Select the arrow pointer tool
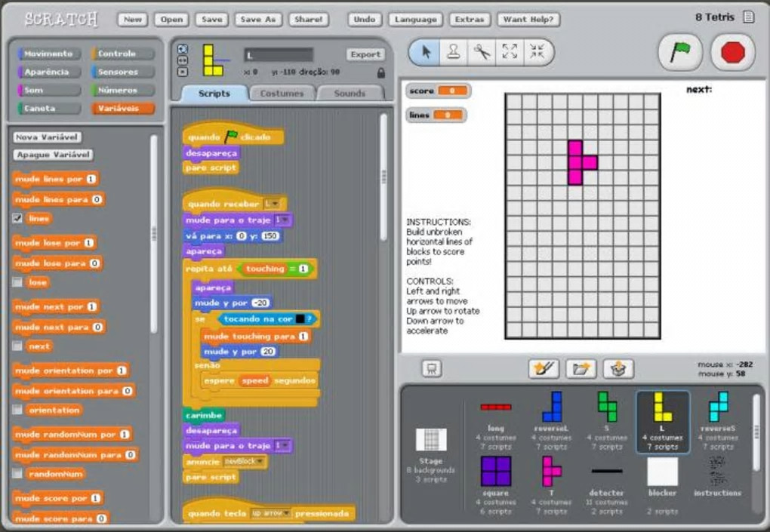The width and height of the screenshot is (770, 532). click(x=426, y=51)
